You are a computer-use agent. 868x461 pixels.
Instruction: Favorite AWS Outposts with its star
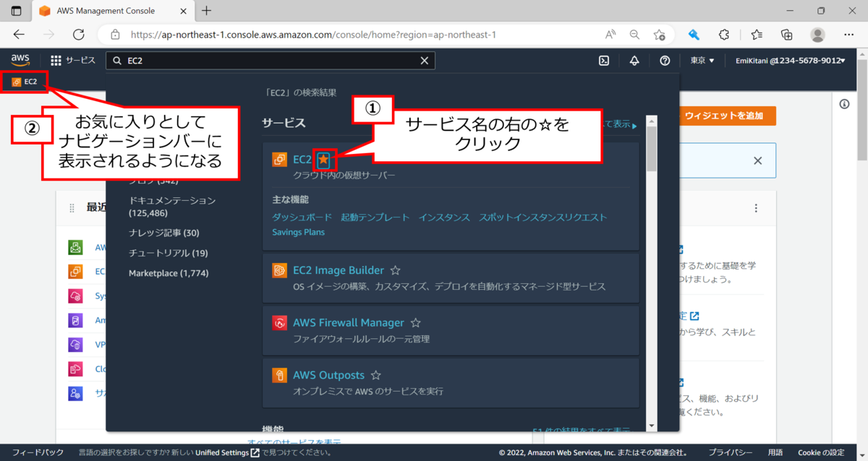click(375, 376)
